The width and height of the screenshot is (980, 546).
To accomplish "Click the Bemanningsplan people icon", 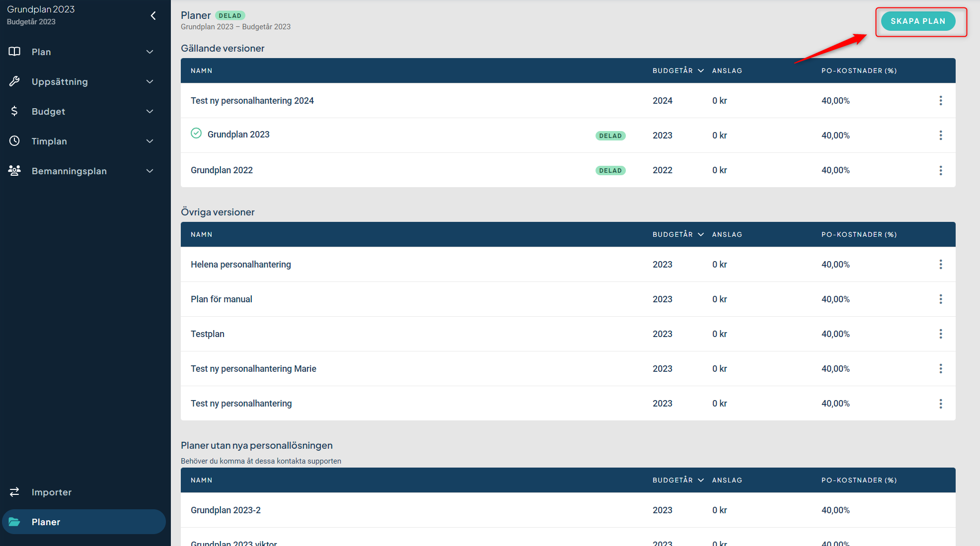I will (x=14, y=171).
